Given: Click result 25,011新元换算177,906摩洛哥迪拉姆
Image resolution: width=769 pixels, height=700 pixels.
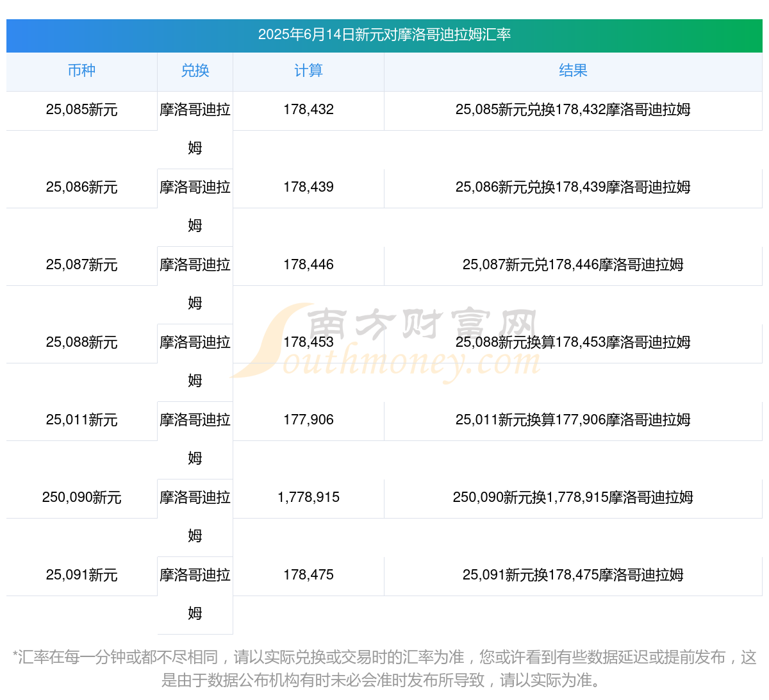Looking at the screenshot, I should tap(573, 420).
